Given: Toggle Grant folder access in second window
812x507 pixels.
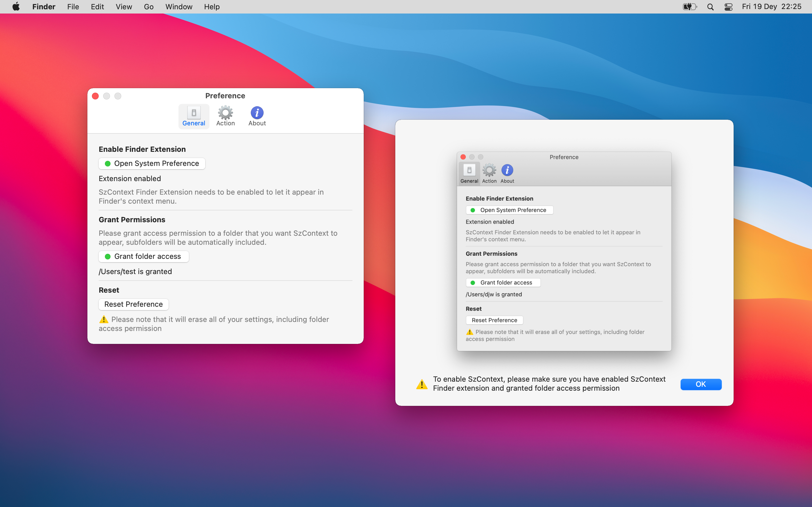Looking at the screenshot, I should click(x=502, y=282).
